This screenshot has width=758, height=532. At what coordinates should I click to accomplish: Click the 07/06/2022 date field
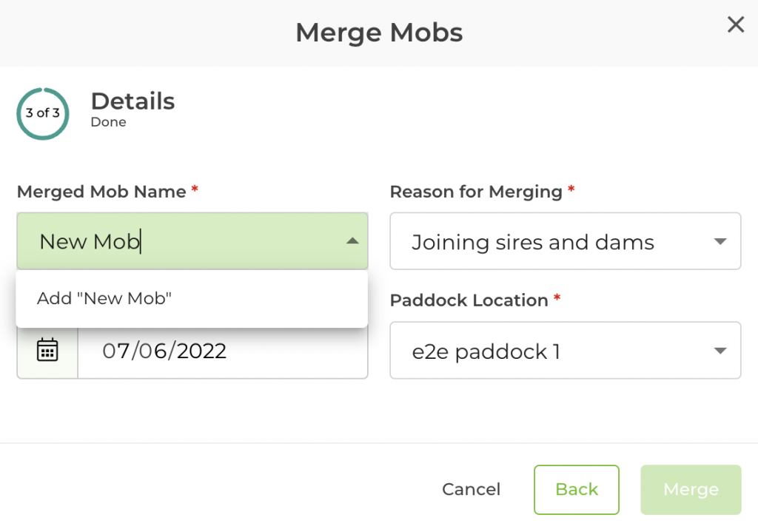point(222,351)
